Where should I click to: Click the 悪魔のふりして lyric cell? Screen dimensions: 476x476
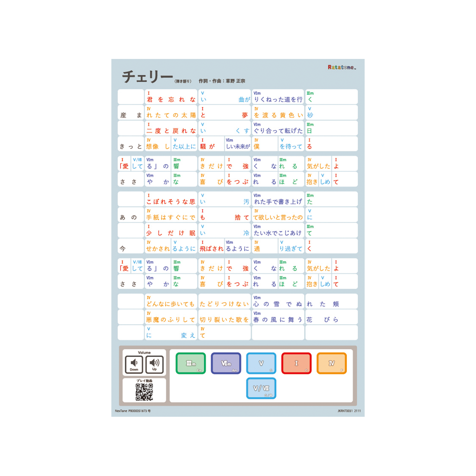point(171,317)
